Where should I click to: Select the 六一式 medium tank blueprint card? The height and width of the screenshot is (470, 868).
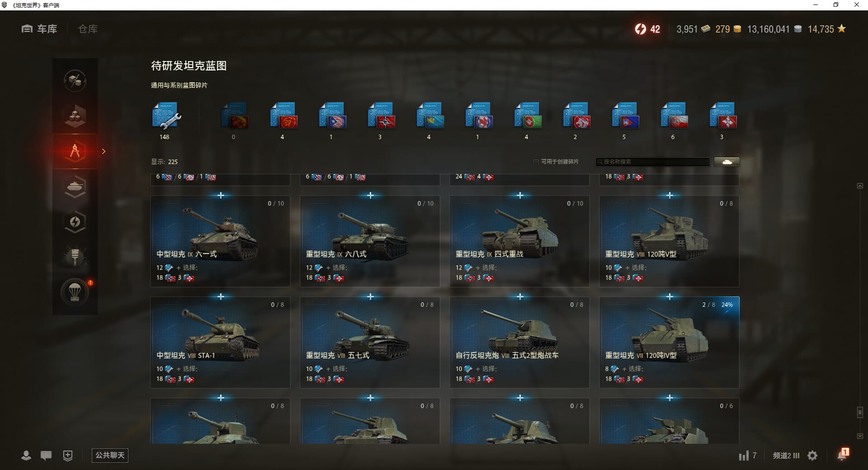pyautogui.click(x=220, y=241)
